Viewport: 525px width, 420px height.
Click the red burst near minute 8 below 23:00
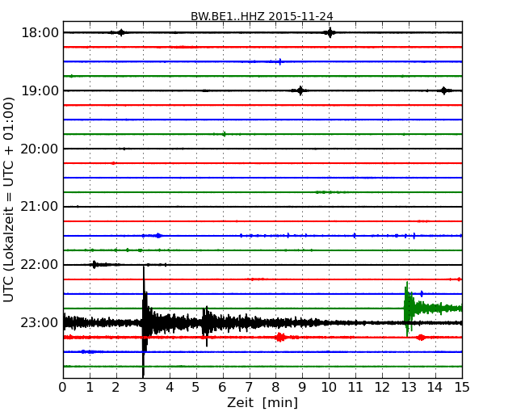[x=280, y=337]
